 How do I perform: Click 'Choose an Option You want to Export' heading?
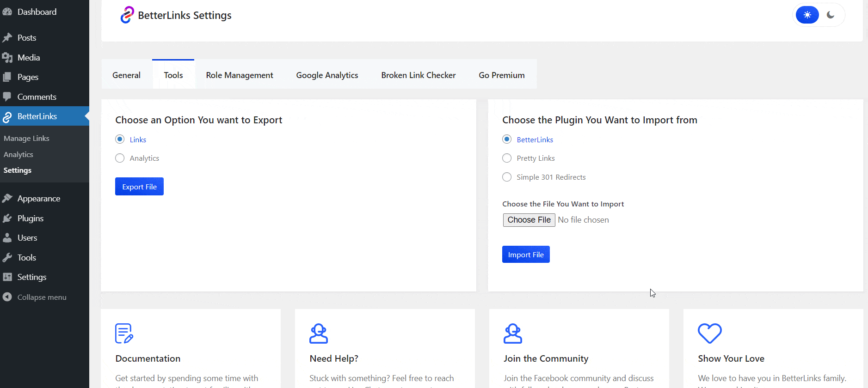tap(199, 120)
